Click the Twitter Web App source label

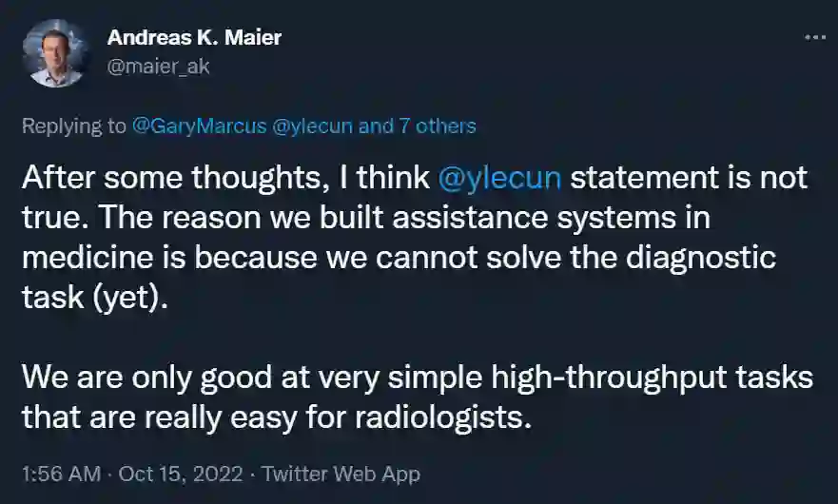point(342,473)
